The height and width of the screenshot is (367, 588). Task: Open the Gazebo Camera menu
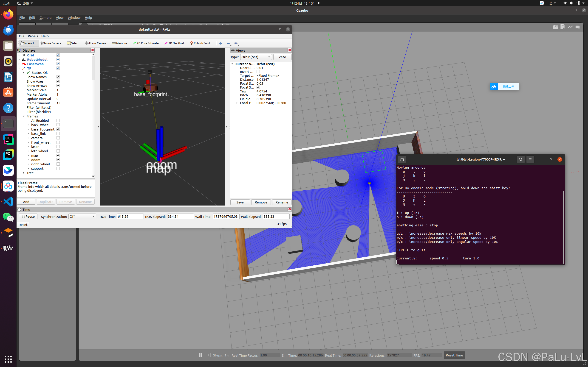tap(45, 17)
